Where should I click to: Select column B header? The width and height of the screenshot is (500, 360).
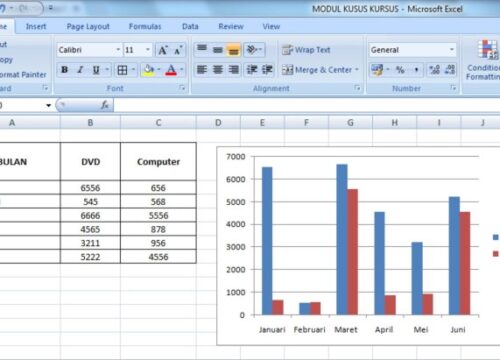click(90, 123)
